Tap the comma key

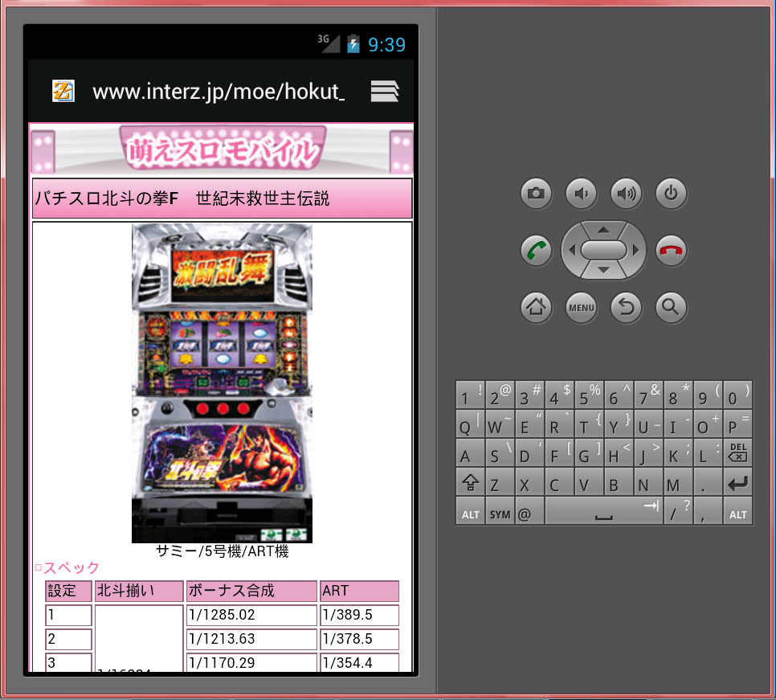click(709, 511)
